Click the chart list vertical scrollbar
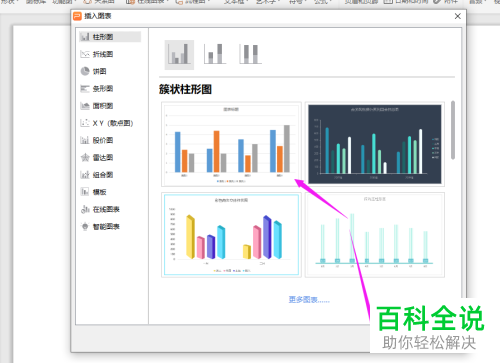Screen dimensions: 500x363 coord(453,130)
